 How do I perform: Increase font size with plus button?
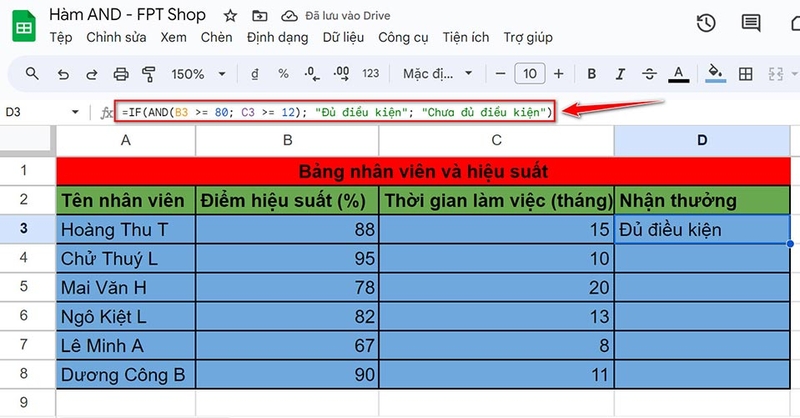(x=559, y=74)
